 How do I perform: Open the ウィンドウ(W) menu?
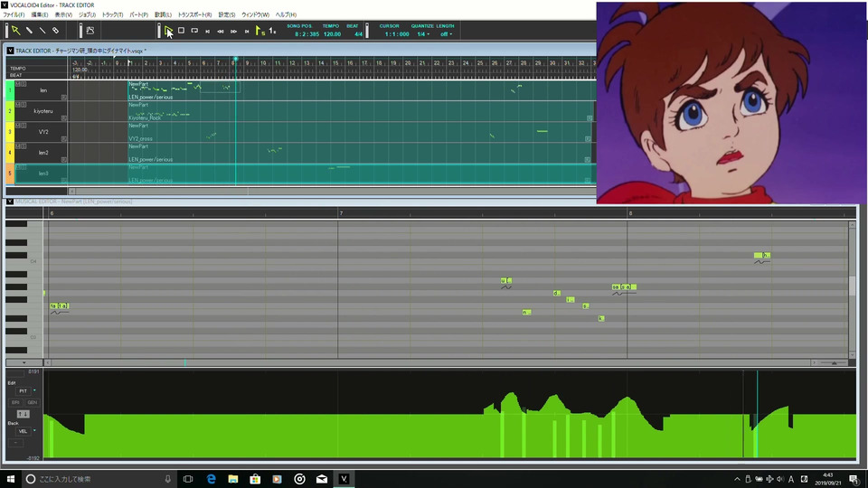point(255,15)
